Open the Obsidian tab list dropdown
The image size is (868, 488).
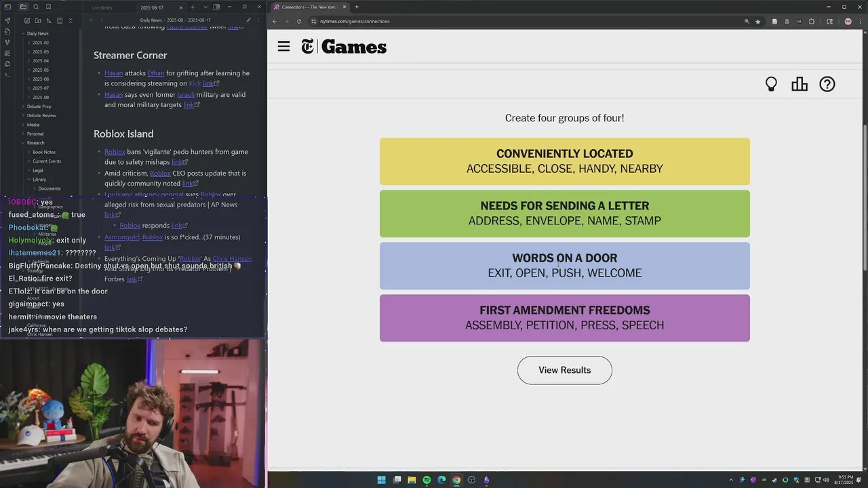[x=205, y=7]
